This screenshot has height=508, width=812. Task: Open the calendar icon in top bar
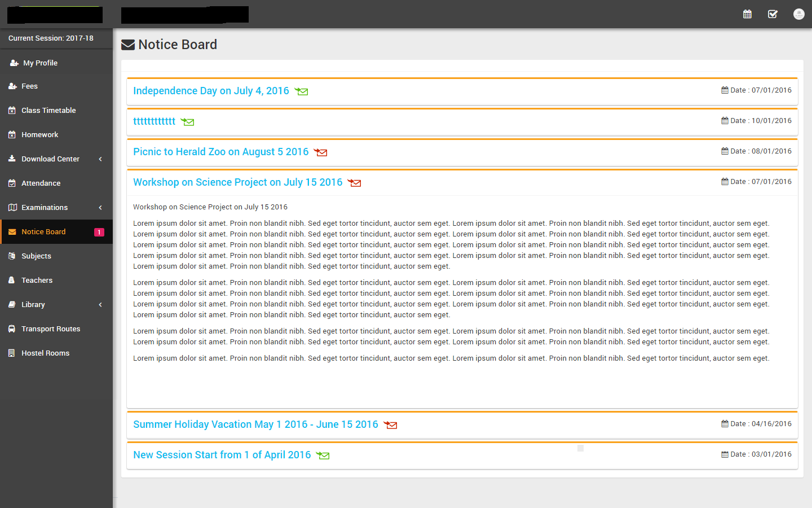(747, 14)
